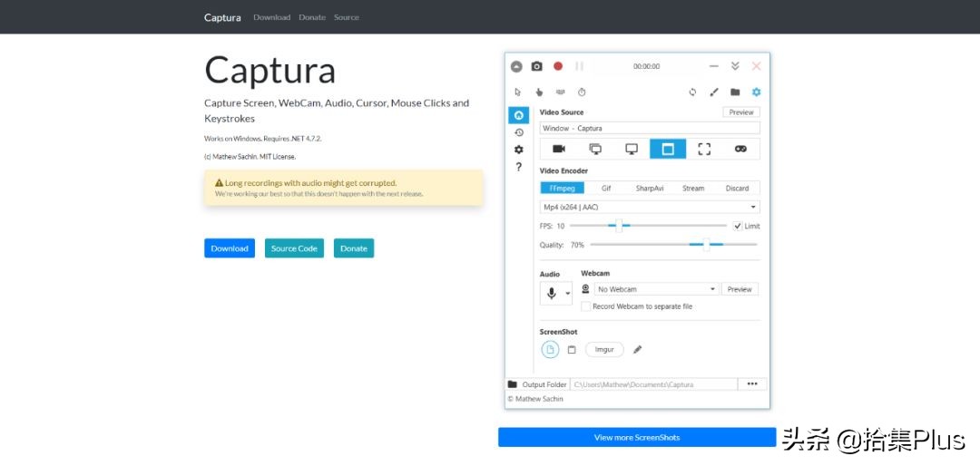This screenshot has width=980, height=466.
Task: Click the microphone audio icon
Action: 552,293
